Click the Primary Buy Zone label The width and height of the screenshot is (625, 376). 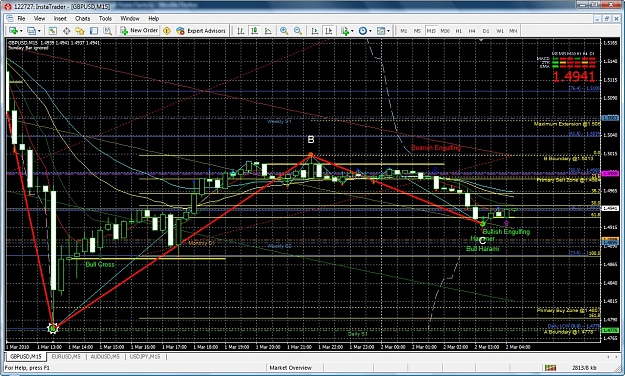click(568, 310)
